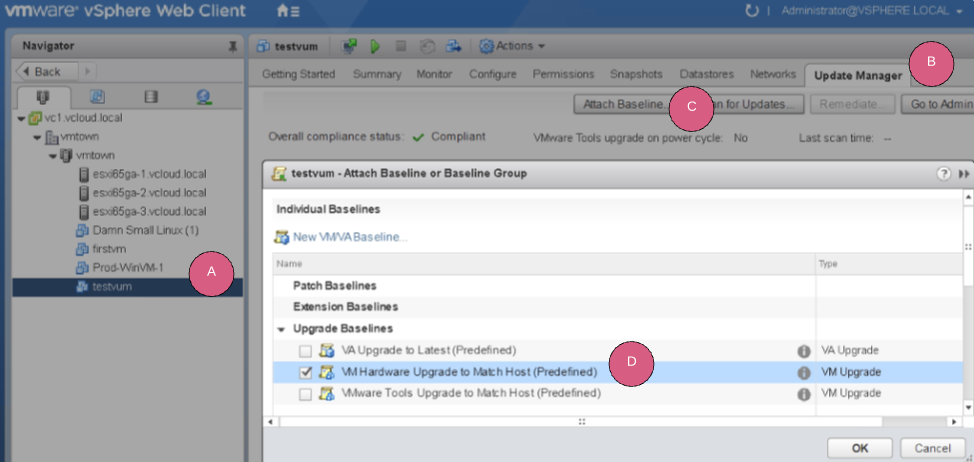
Task: Switch to the Configure tab
Action: click(493, 74)
